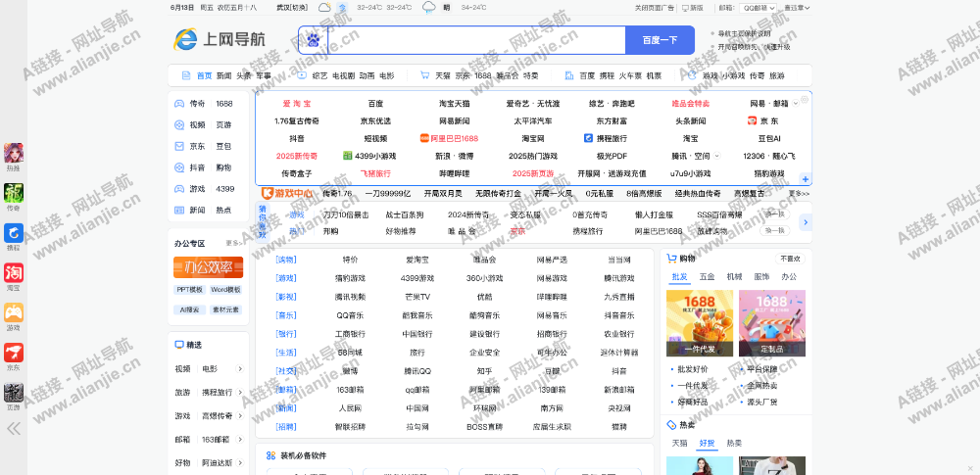Image resolution: width=980 pixels, height=475 pixels.
Task: Click the [音乐] category label
Action: click(x=285, y=315)
